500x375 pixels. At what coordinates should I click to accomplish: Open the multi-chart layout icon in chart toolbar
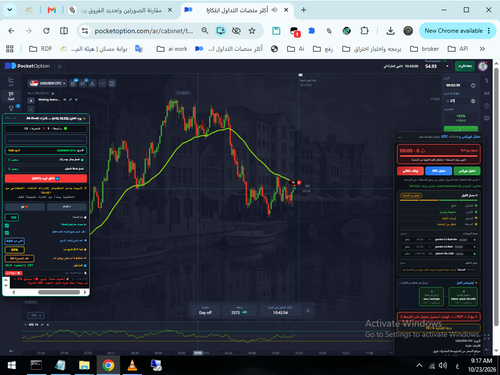[x=112, y=83]
